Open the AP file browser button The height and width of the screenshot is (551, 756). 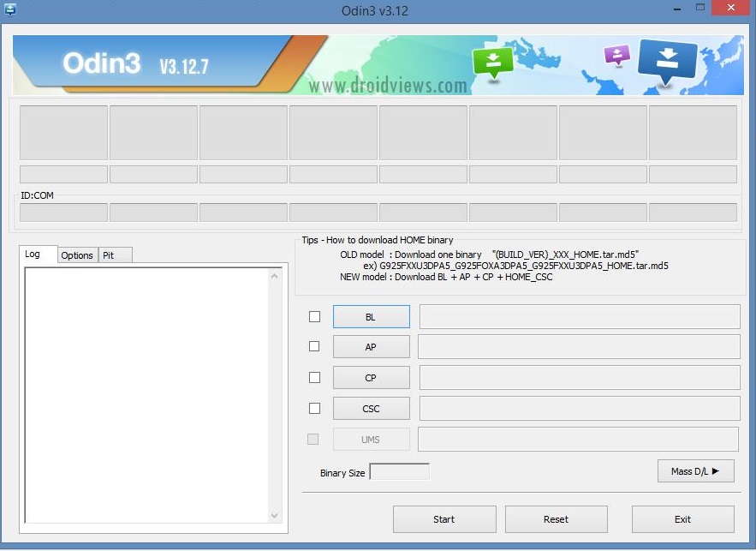tap(372, 346)
